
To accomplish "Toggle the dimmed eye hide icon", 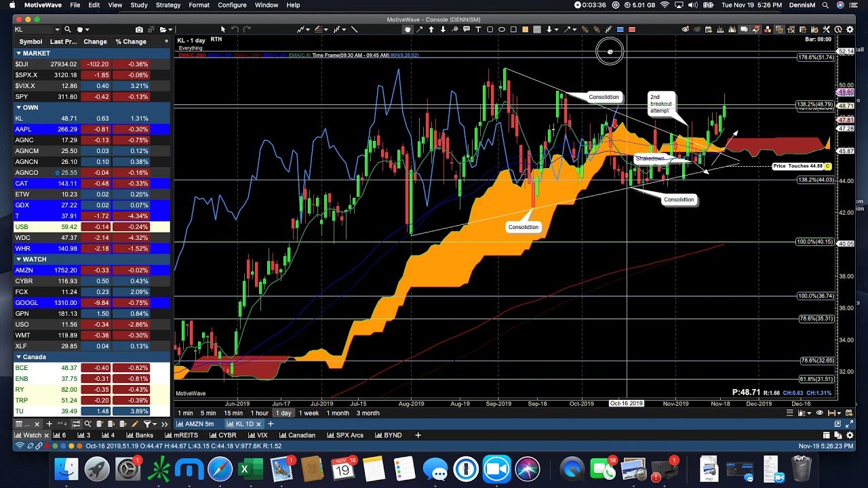I will pyautogui.click(x=697, y=29).
